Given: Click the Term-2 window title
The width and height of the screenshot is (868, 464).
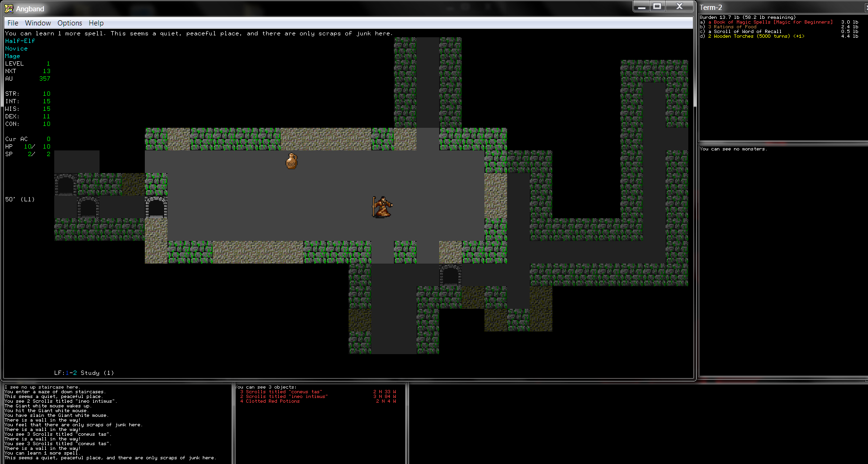Looking at the screenshot, I should [711, 8].
